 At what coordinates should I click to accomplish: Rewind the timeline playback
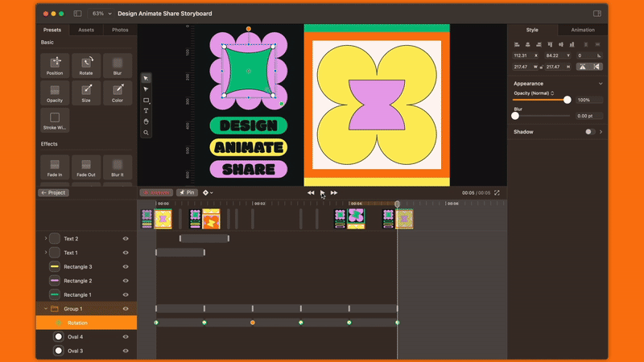[311, 193]
